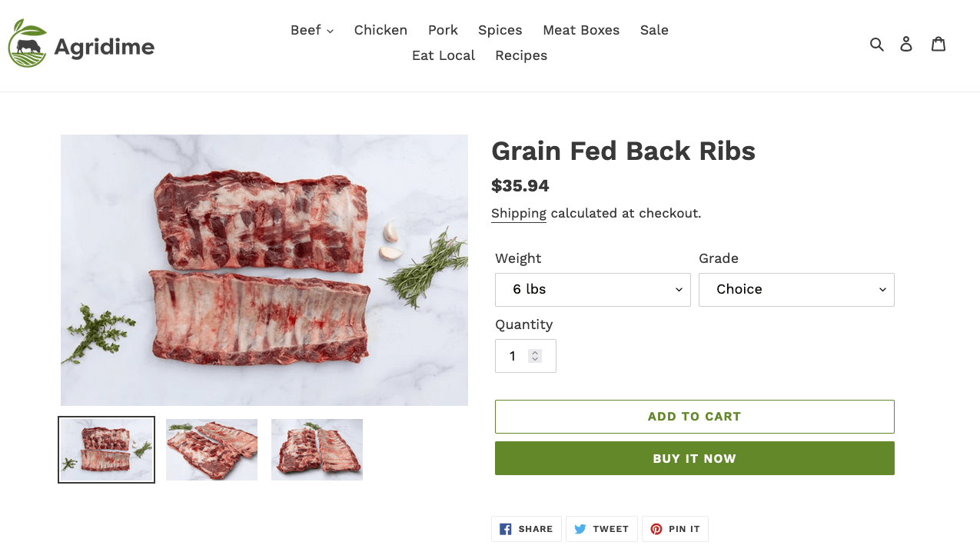Click the Twitter bird icon to tweet
Image resolution: width=980 pixels, height=552 pixels.
tap(579, 528)
